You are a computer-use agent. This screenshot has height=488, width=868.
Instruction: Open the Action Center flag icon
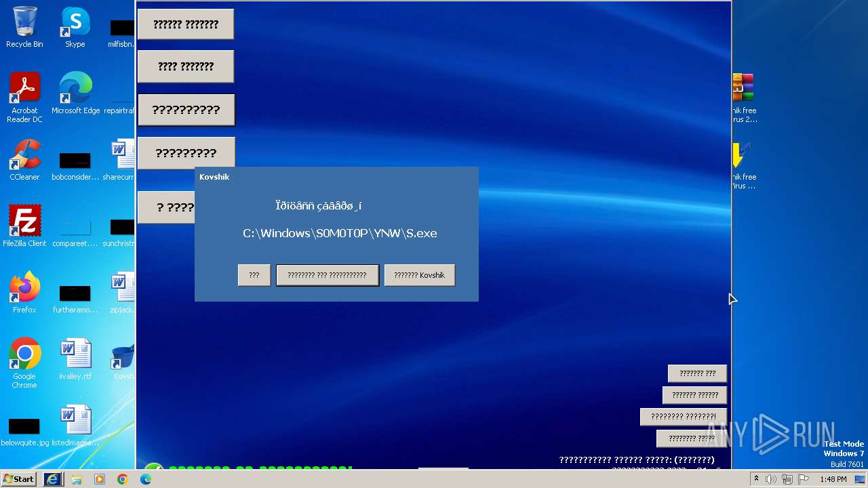[x=804, y=479]
